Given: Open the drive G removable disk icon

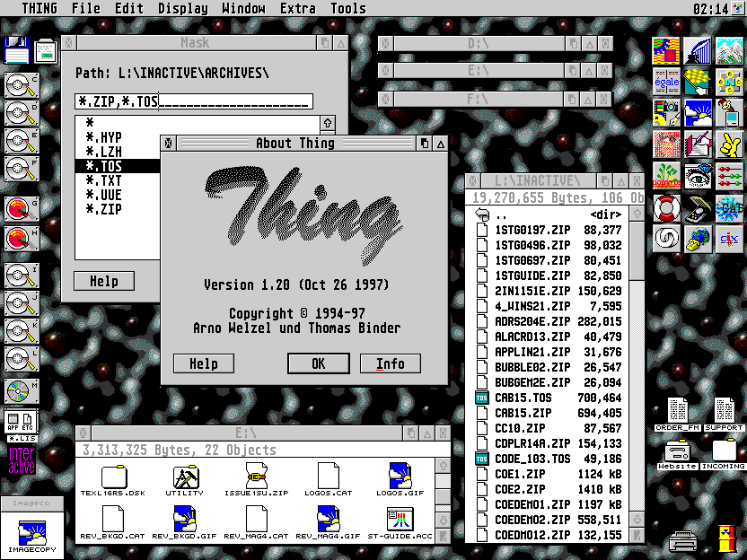Looking at the screenshot, I should point(22,209).
